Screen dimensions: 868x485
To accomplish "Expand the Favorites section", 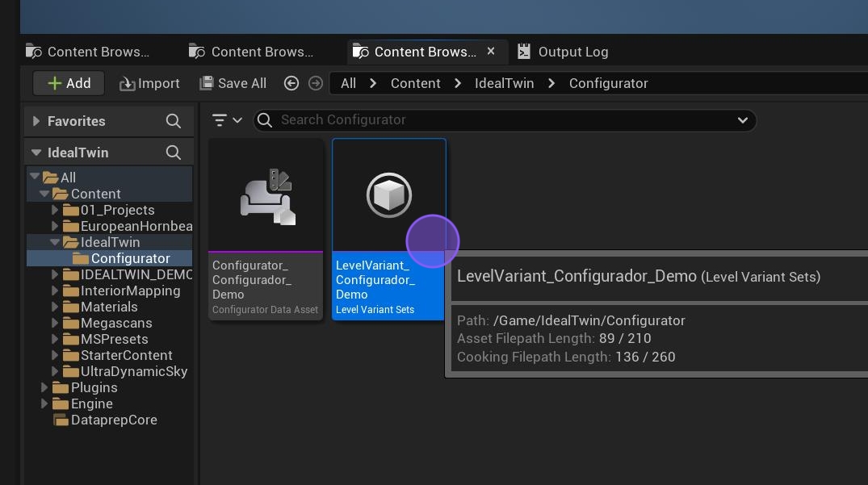I will tap(36, 120).
